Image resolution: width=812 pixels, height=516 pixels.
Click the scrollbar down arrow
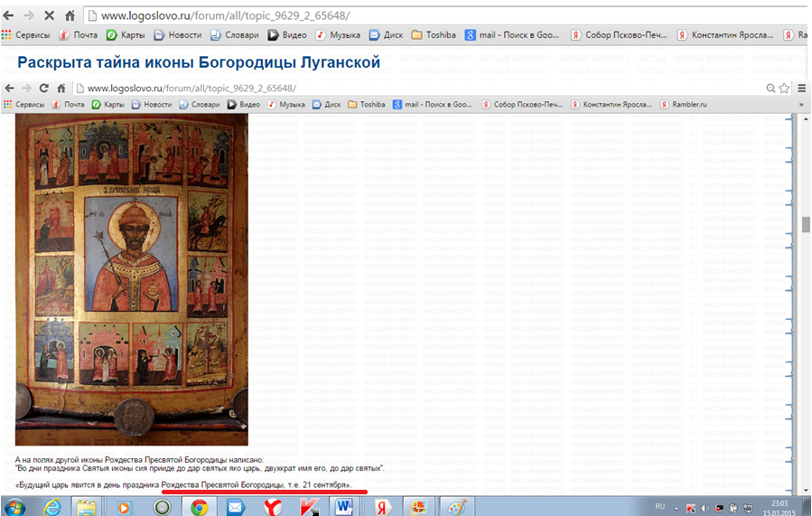click(806, 490)
